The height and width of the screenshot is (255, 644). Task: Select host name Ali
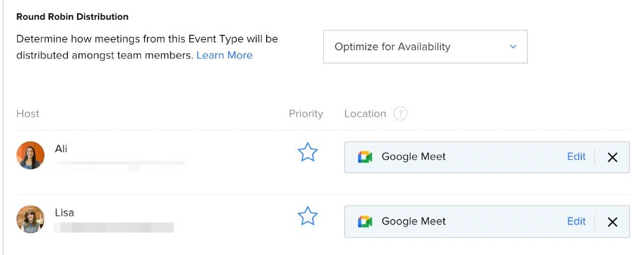click(61, 149)
